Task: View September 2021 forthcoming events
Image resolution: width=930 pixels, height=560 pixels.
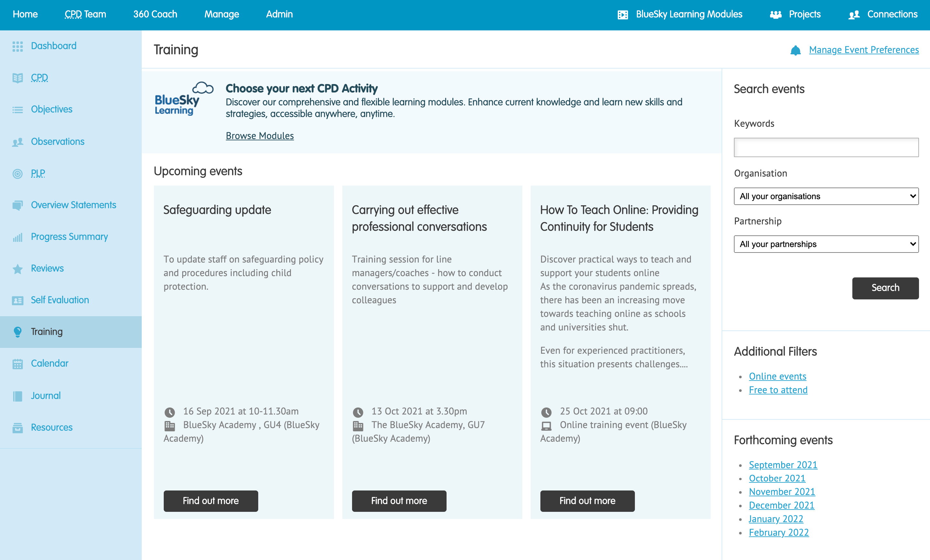Action: click(x=783, y=465)
